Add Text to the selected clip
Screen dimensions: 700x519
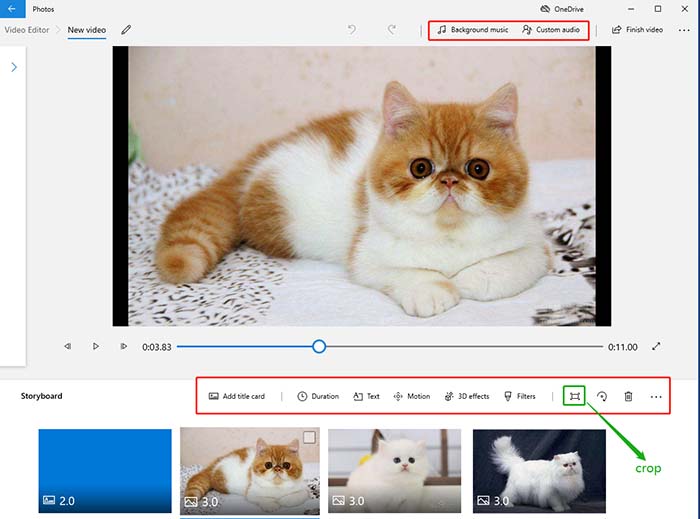point(366,396)
